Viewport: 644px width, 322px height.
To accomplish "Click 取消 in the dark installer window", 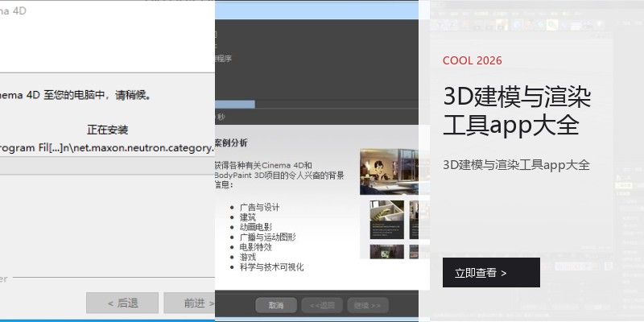I will [276, 305].
